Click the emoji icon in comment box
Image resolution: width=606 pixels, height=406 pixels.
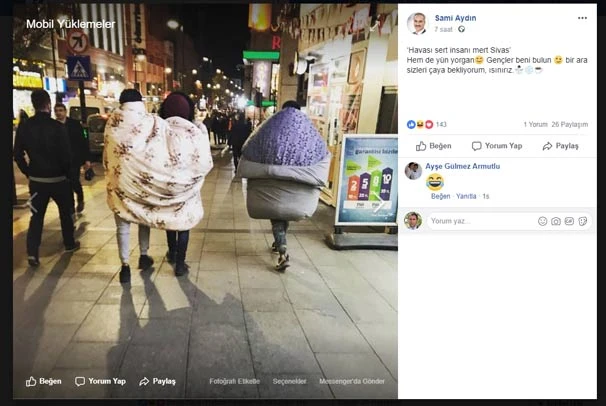coord(542,221)
